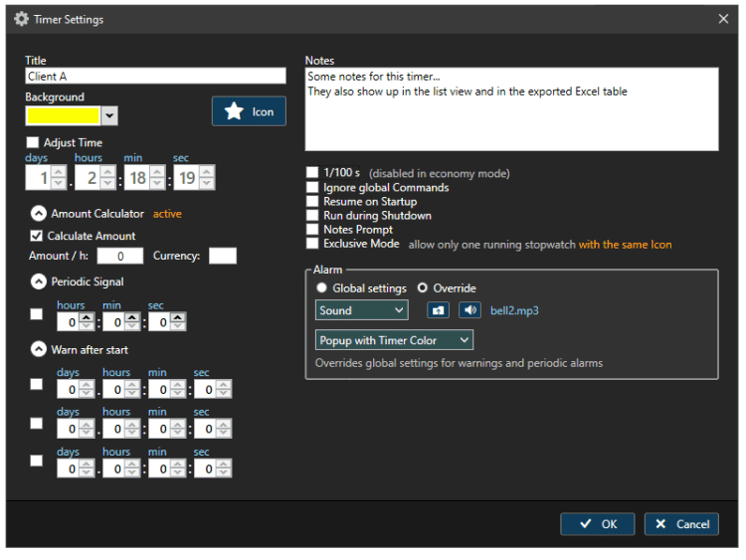This screenshot has width=746, height=560.
Task: Increase Periodic Signal min value
Action: click(x=131, y=318)
